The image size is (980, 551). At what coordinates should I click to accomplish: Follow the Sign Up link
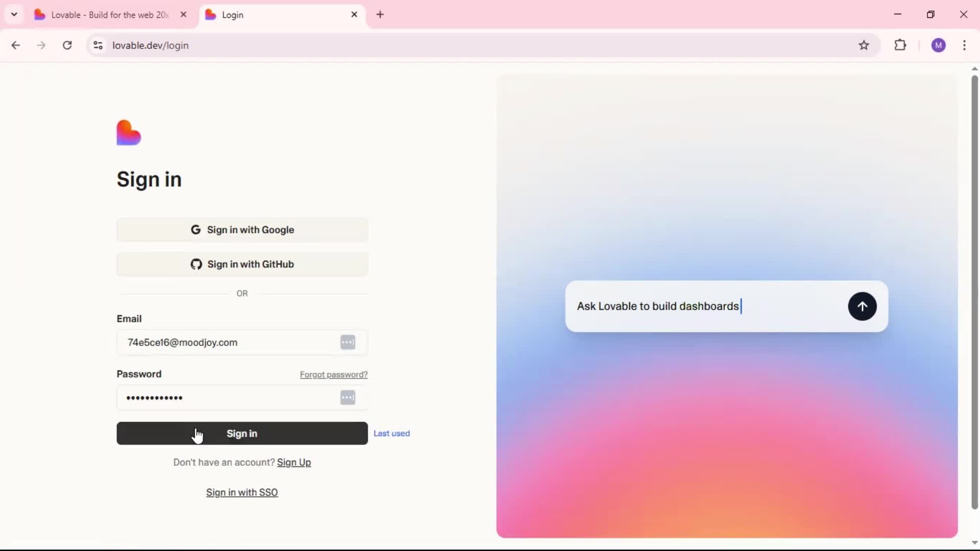coord(294,462)
